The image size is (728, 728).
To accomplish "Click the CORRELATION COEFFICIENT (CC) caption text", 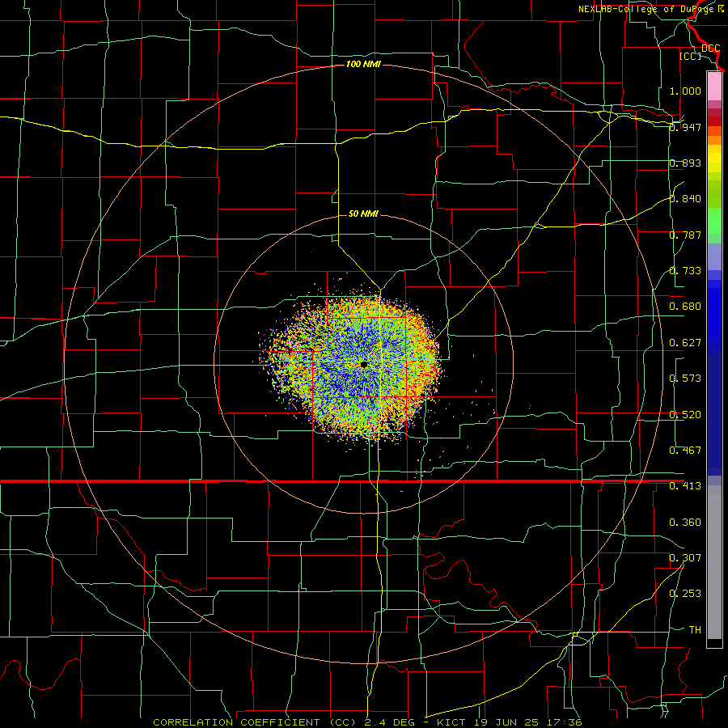I will tap(255, 722).
